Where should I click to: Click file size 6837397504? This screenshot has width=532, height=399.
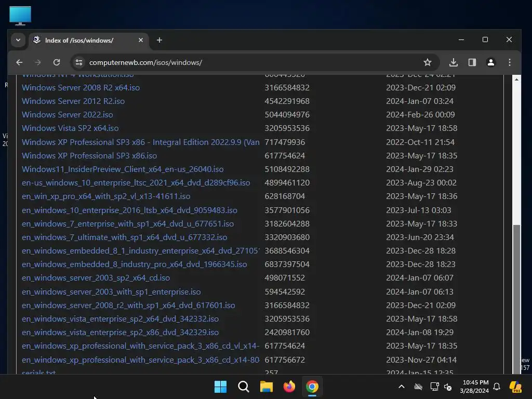click(x=287, y=264)
